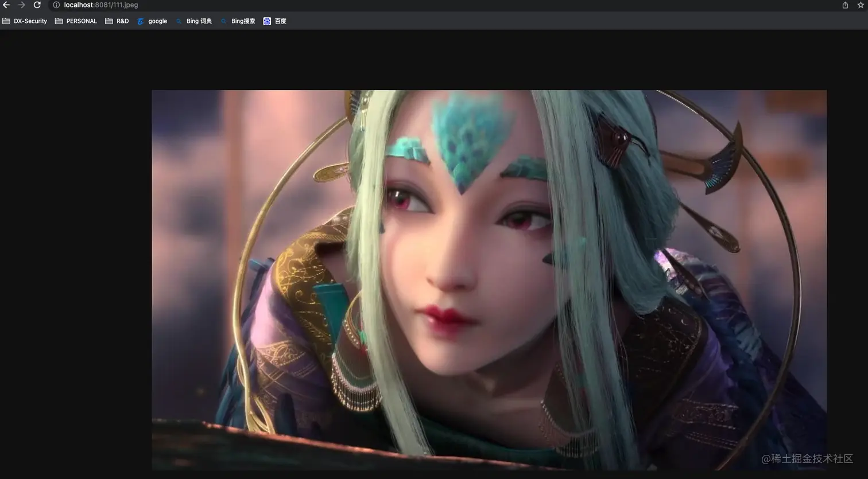Click the search icon next to Bing搜索
This screenshot has height=479, width=868.
pos(223,21)
